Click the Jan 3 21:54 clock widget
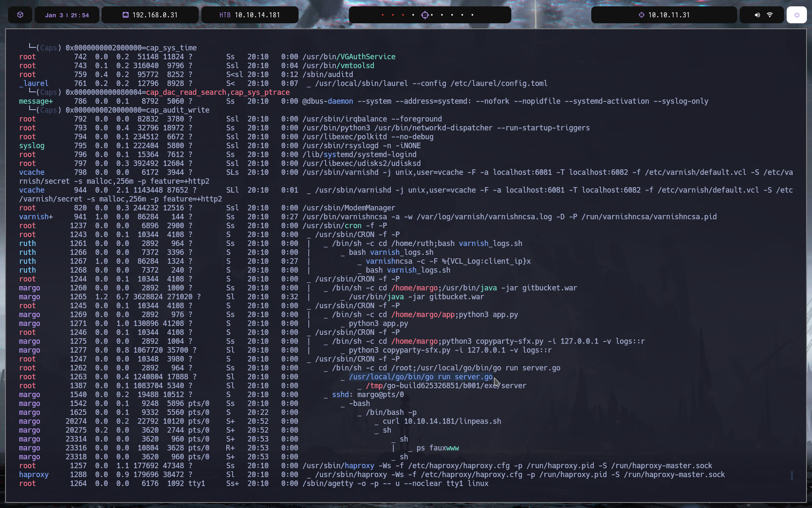The width and height of the screenshot is (812, 508). [x=67, y=15]
